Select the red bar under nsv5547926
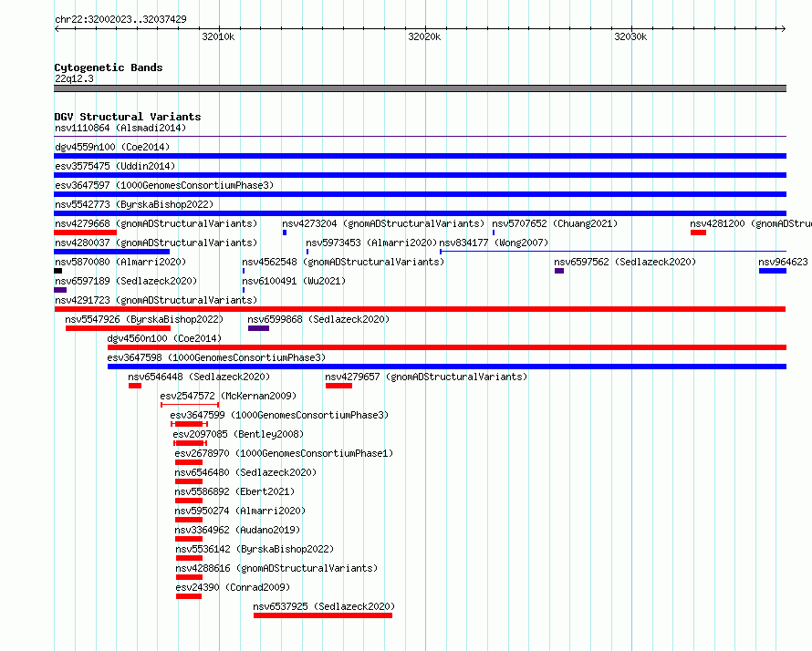The height and width of the screenshot is (651, 812). (118, 328)
